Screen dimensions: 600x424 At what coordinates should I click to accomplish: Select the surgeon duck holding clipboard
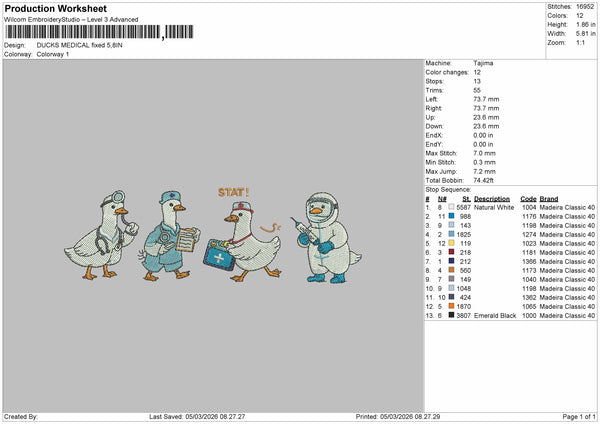(168, 236)
